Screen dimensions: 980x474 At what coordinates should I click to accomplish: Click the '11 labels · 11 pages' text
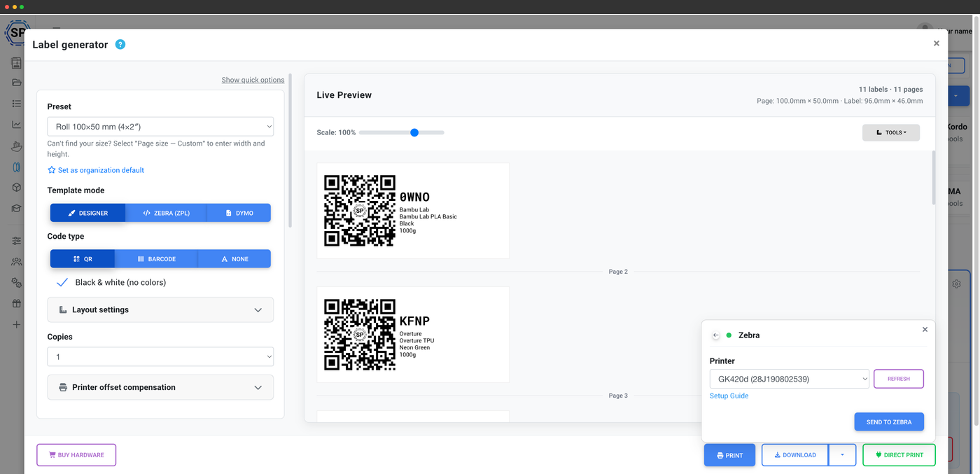tap(890, 90)
